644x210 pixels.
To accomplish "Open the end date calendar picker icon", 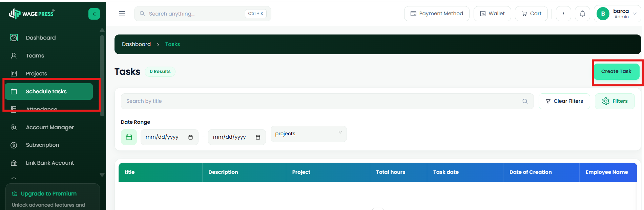I will pyautogui.click(x=258, y=137).
